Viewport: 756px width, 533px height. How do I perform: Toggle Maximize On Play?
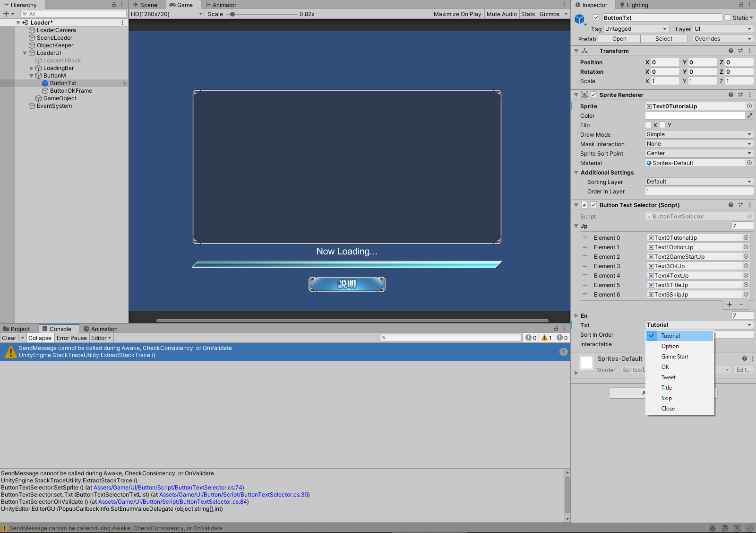[457, 14]
